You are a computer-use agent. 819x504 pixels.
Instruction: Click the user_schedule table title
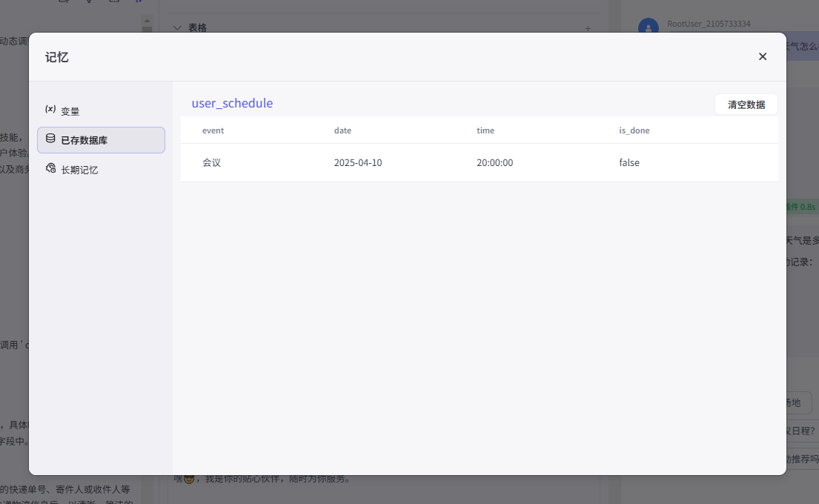(x=232, y=103)
